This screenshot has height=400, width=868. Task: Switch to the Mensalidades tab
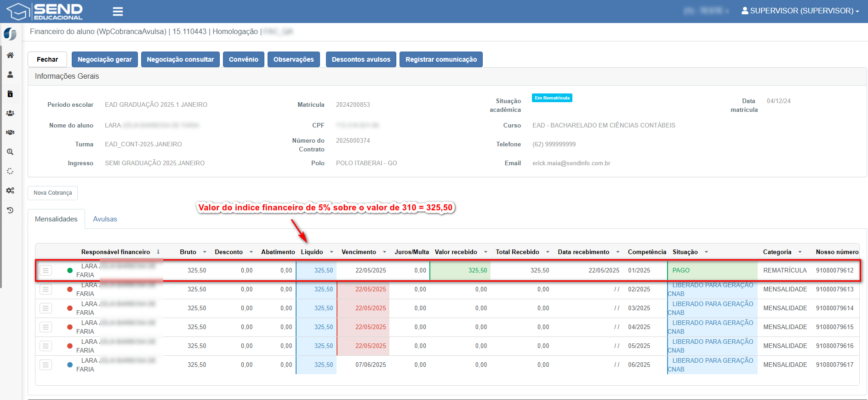click(56, 219)
